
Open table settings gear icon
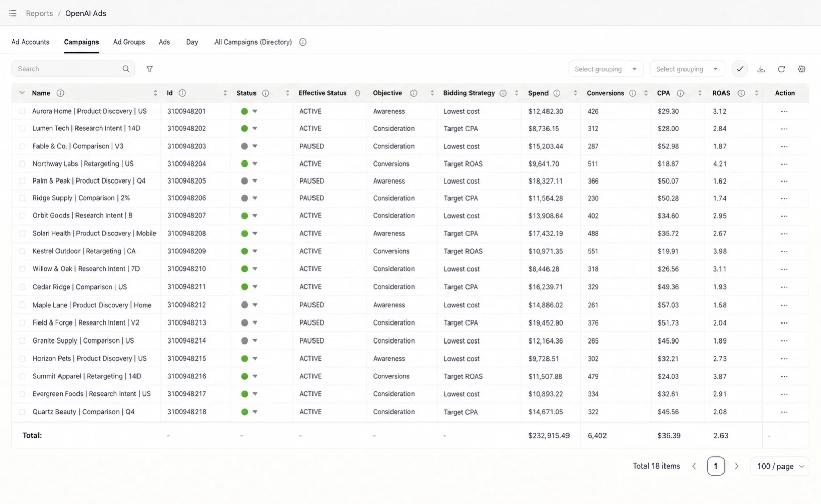click(x=802, y=69)
